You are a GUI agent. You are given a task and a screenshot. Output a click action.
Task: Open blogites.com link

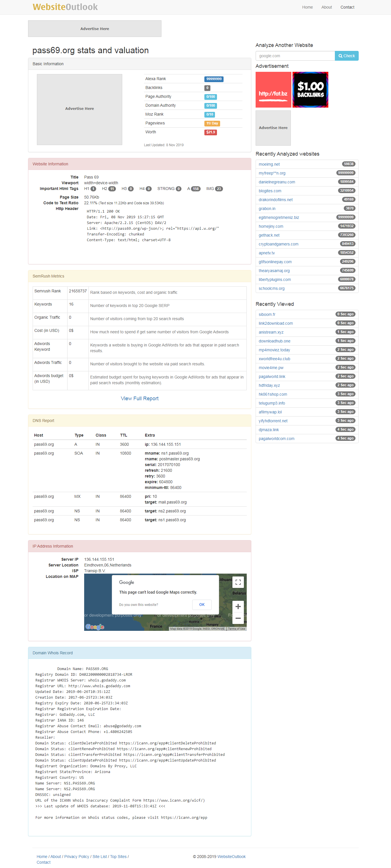(270, 191)
